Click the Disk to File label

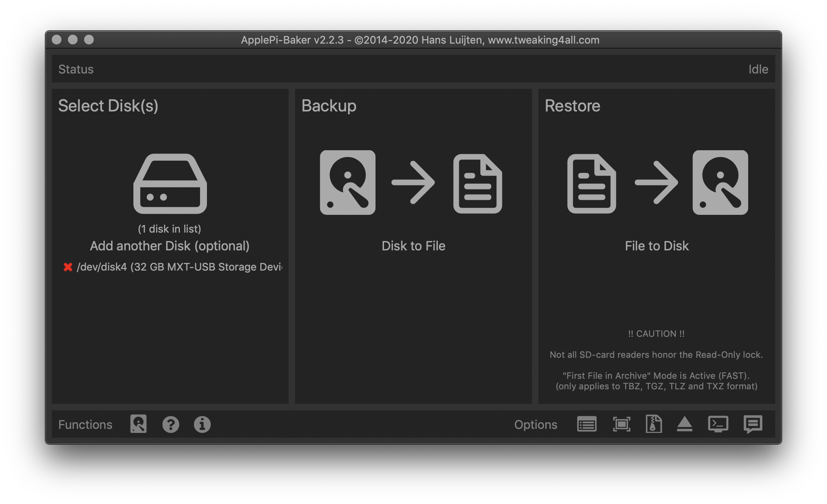[x=413, y=246]
